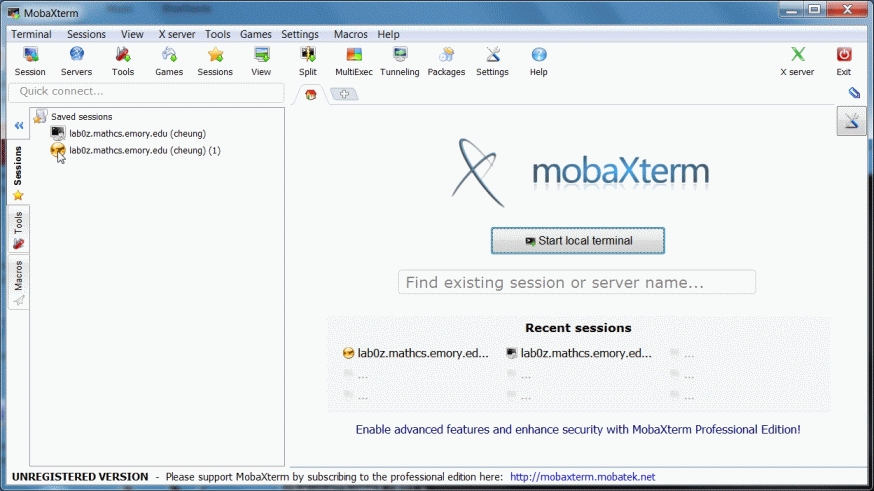Open first recent session with smiley icon
The image size is (874, 491).
pyautogui.click(x=416, y=353)
